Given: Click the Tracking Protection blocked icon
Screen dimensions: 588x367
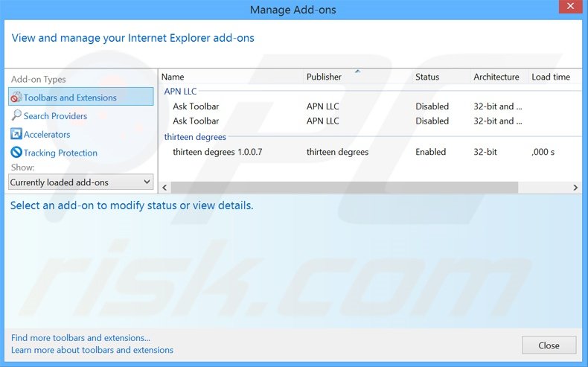Looking at the screenshot, I should [16, 152].
